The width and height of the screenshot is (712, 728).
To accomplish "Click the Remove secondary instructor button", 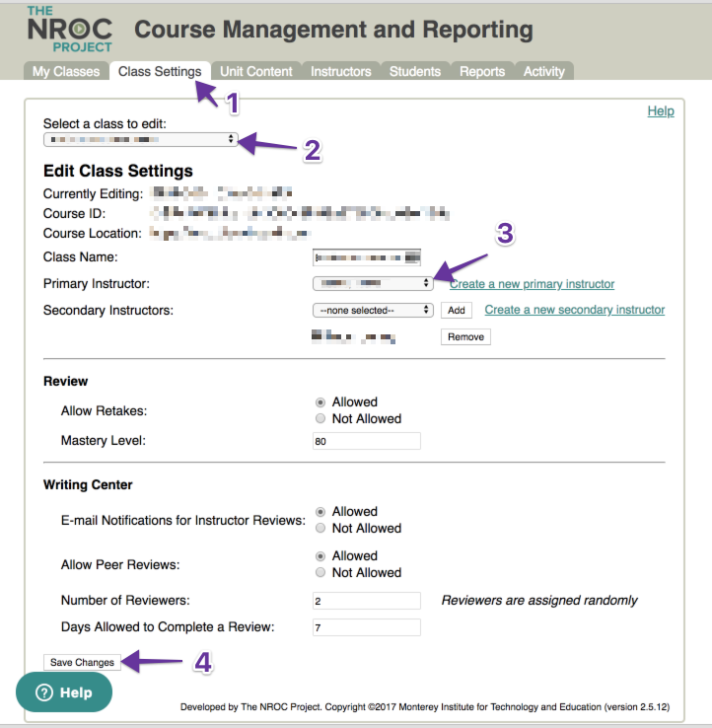I will coord(465,336).
